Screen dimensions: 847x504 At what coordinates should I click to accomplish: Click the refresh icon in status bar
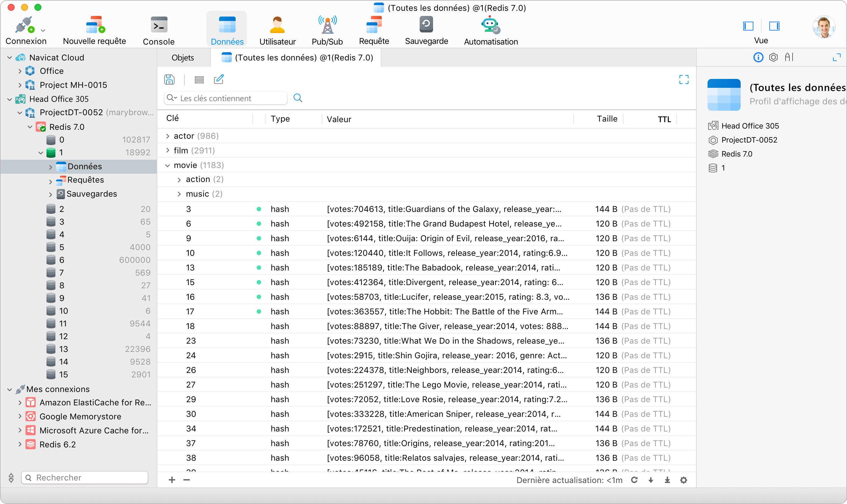click(x=634, y=480)
